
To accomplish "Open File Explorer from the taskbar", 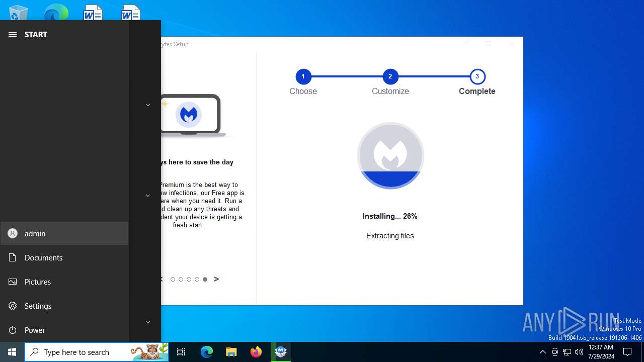I will 231,352.
